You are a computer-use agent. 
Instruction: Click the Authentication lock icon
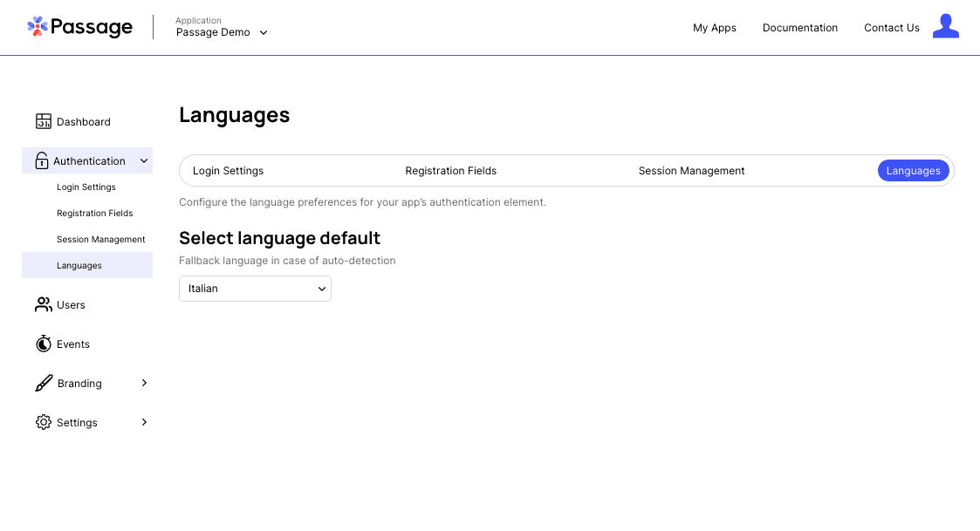coord(42,160)
